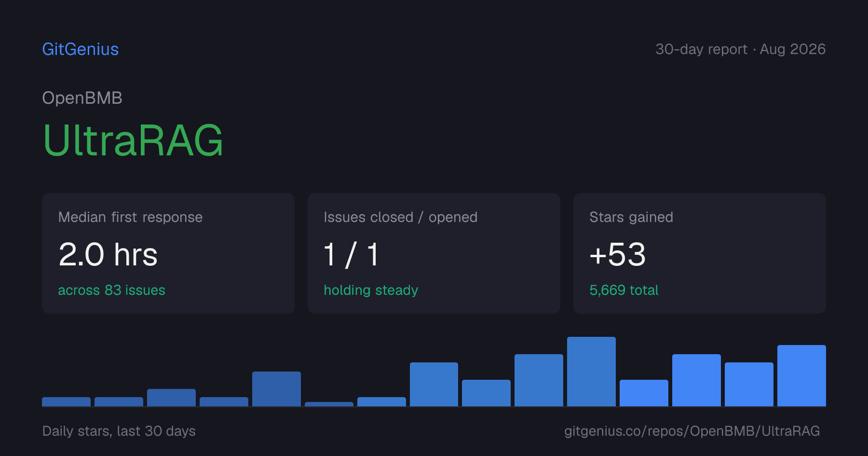This screenshot has height=456, width=868.
Task: Select the 5,669 total text
Action: point(624,290)
